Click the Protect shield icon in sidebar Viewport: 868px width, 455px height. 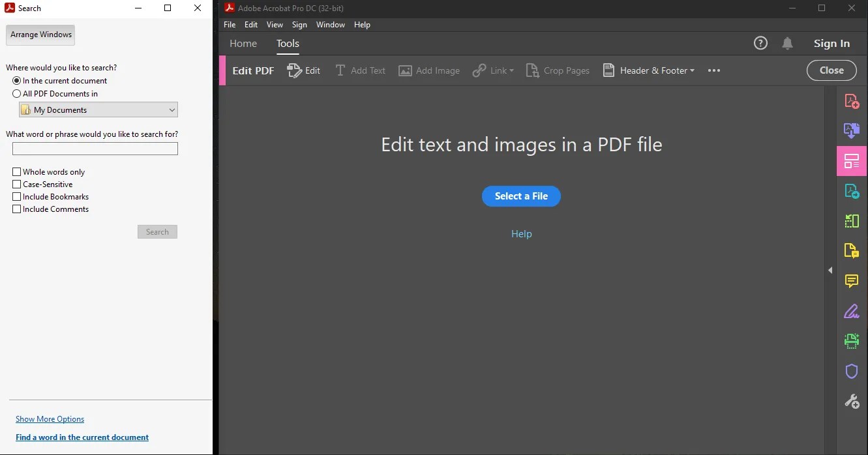[852, 371]
